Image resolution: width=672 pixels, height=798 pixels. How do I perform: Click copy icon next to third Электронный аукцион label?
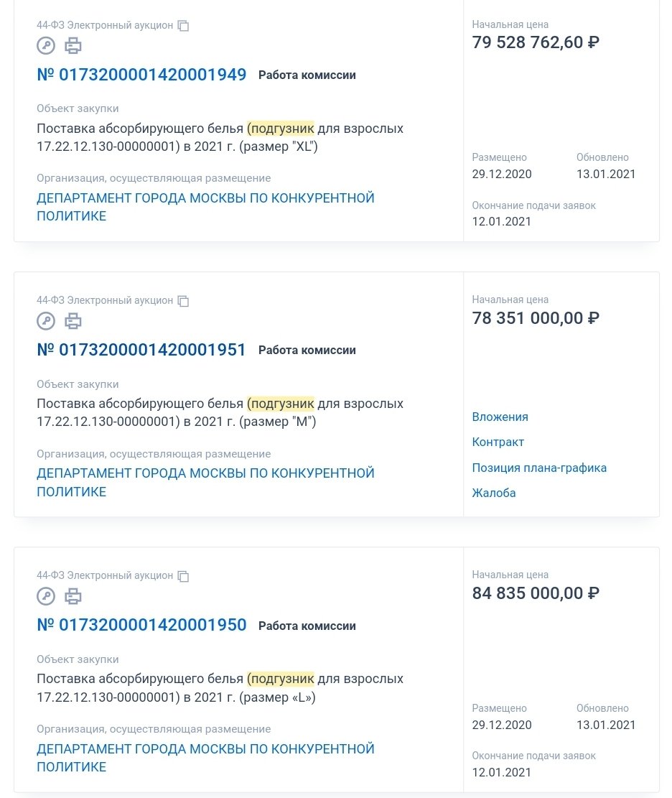tap(183, 576)
